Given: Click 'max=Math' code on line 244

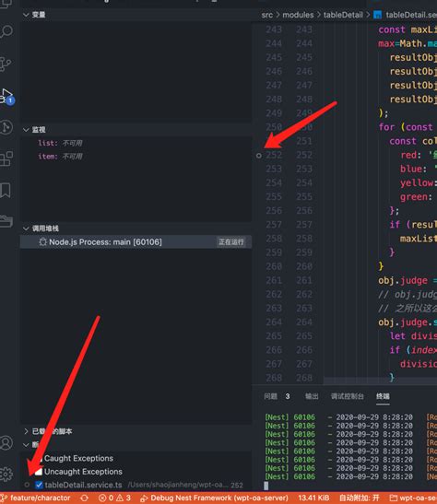Looking at the screenshot, I should point(400,43).
